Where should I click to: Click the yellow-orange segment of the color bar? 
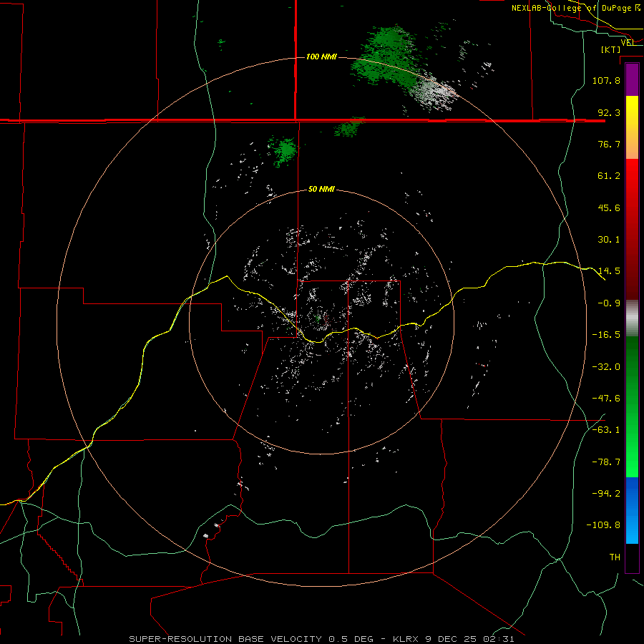click(632, 127)
